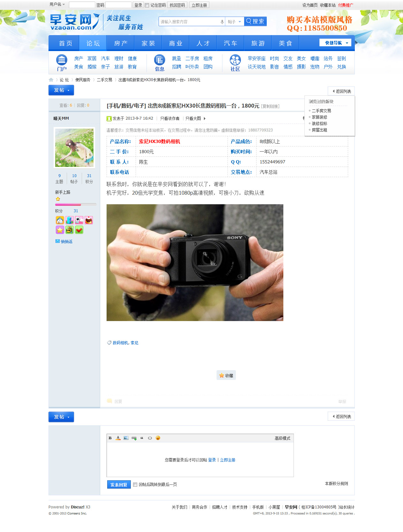Image resolution: width=403 pixels, height=532 pixels.
Task: Click the 二手交易 breadcrumb link
Action: [x=104, y=80]
